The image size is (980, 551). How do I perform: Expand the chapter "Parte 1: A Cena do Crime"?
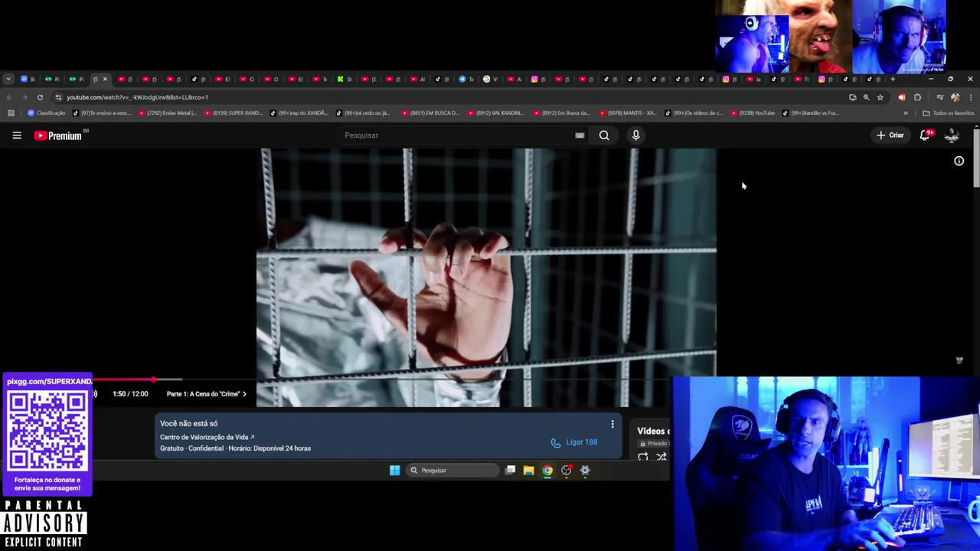pos(207,393)
